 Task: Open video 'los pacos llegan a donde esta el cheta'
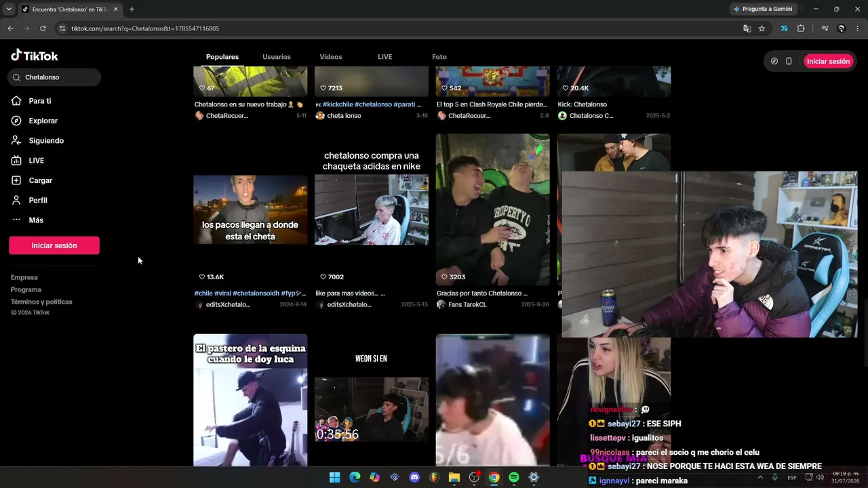[250, 209]
